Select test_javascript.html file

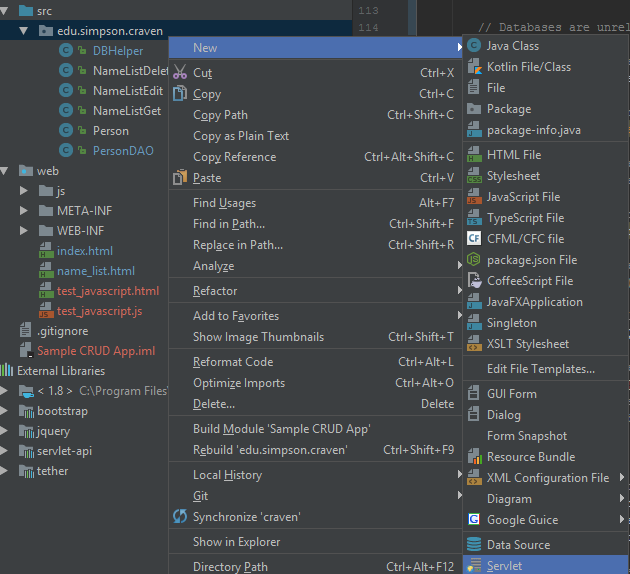coord(108,291)
